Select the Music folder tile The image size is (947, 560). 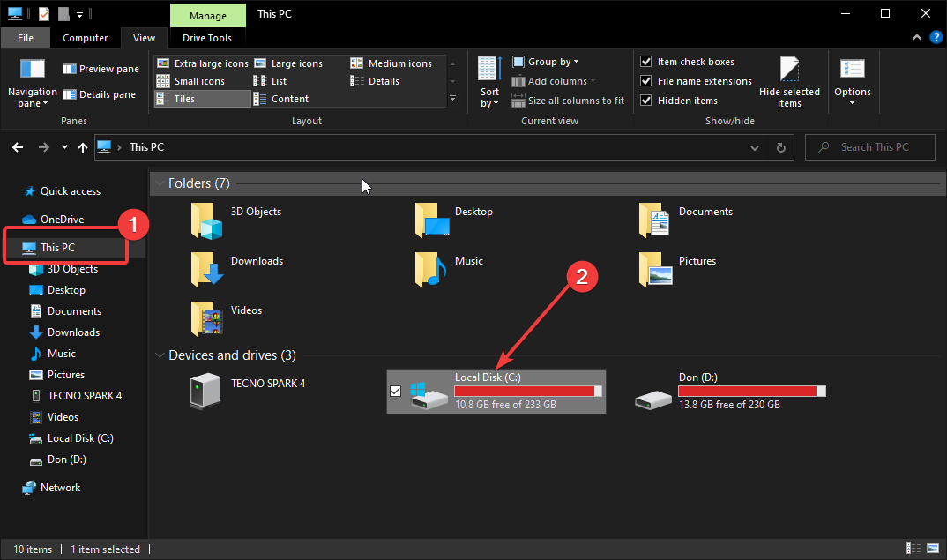tap(449, 270)
